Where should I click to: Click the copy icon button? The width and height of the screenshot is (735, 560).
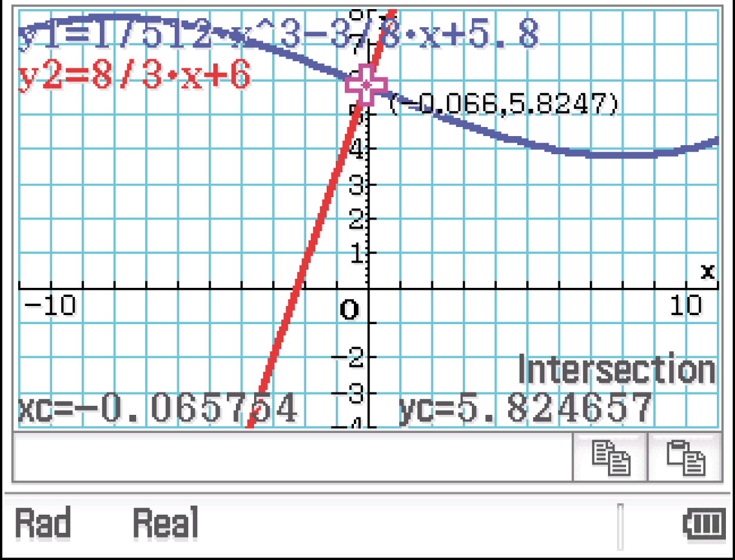pyautogui.click(x=610, y=457)
